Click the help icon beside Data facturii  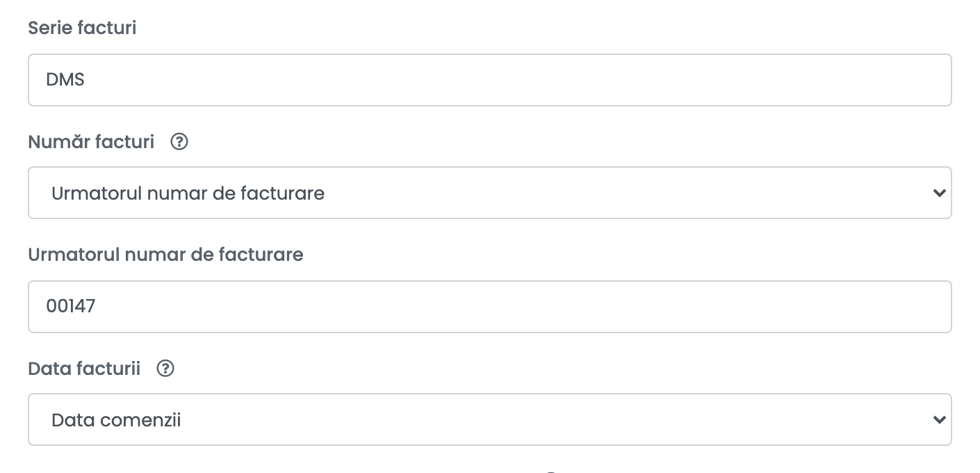165,368
